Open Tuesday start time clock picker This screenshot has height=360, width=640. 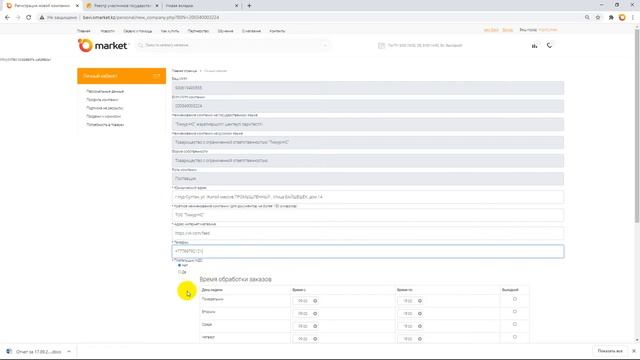point(315,313)
